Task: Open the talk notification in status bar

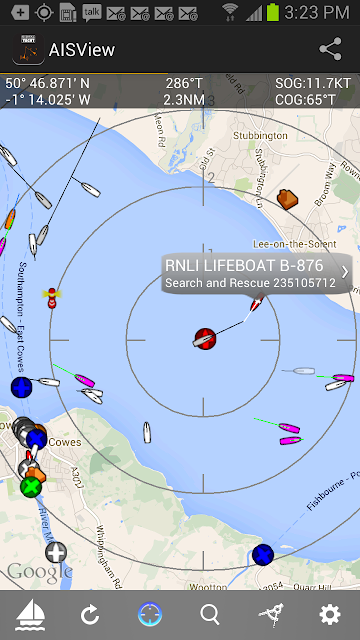Action: click(92, 13)
